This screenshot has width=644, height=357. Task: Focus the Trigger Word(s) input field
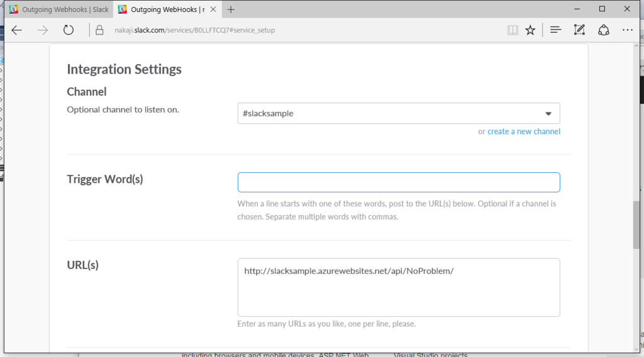(398, 182)
